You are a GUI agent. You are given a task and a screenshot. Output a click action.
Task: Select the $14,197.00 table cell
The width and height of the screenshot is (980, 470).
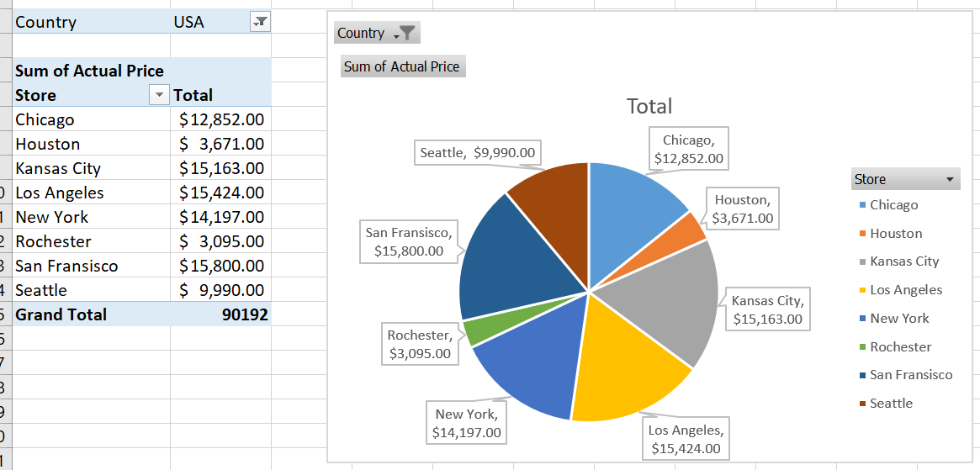click(x=220, y=217)
